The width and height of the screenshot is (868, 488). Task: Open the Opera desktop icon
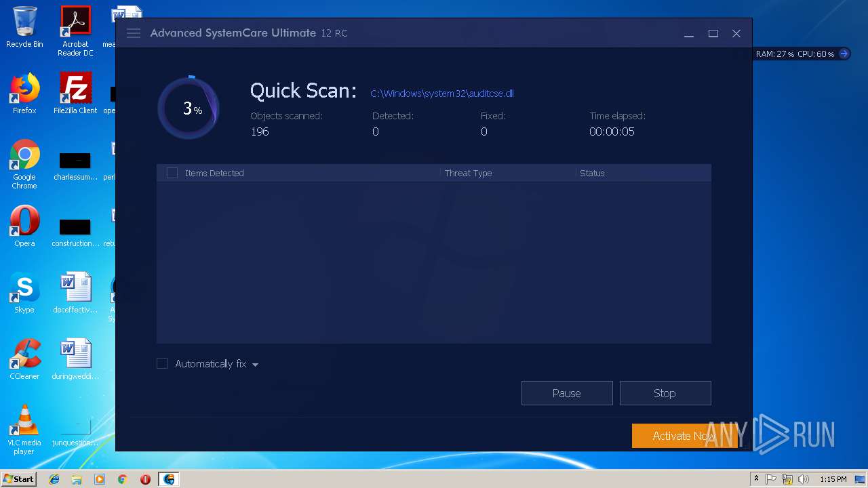coord(24,226)
